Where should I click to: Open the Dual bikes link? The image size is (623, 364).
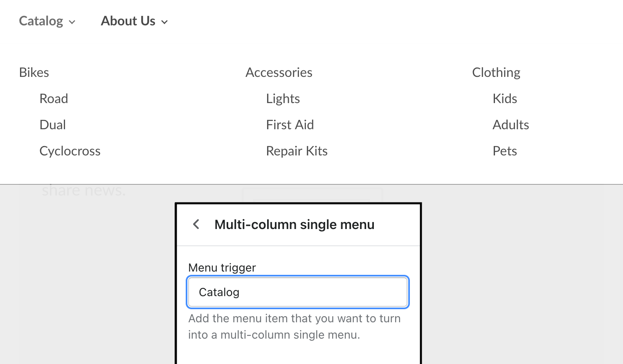pyautogui.click(x=52, y=125)
